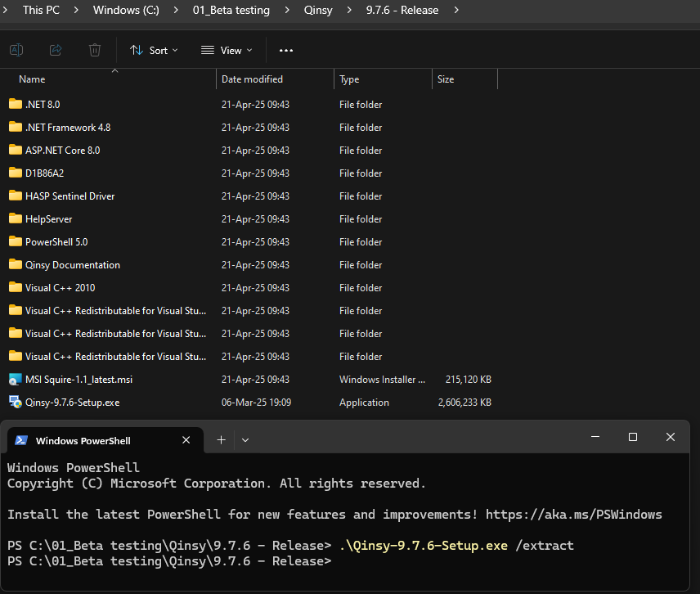Add a new terminal tab

click(x=221, y=440)
